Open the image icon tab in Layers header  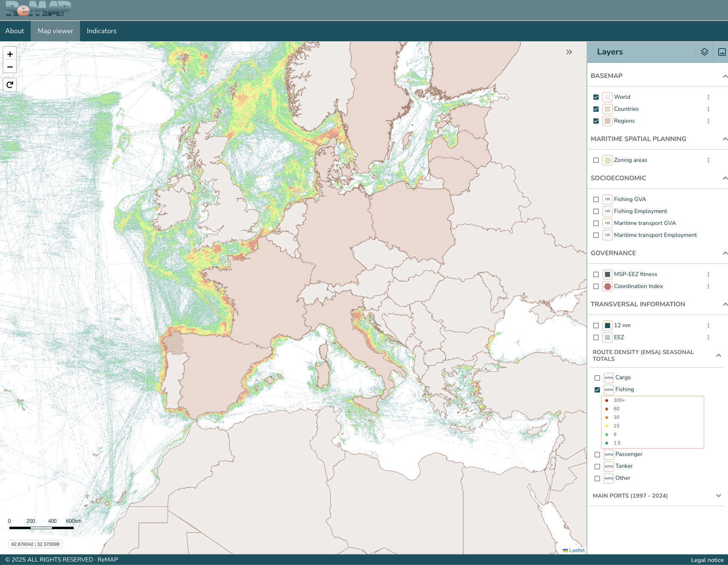pos(722,52)
